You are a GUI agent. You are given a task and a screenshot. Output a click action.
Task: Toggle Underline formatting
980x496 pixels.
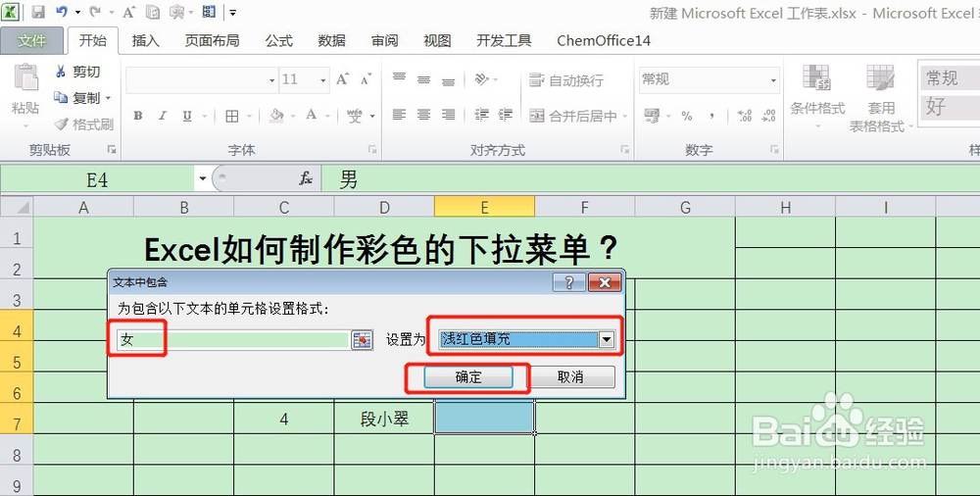187,116
